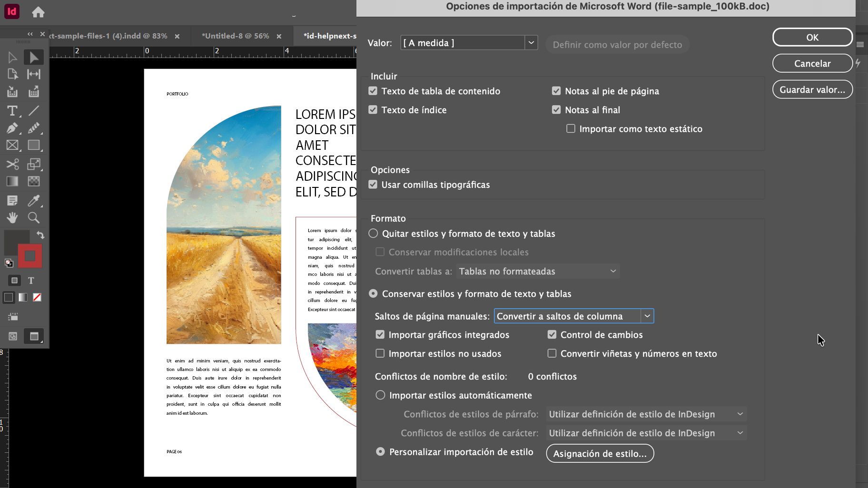Image resolution: width=868 pixels, height=488 pixels.
Task: Uncheck Texto de índice
Action: click(x=373, y=110)
